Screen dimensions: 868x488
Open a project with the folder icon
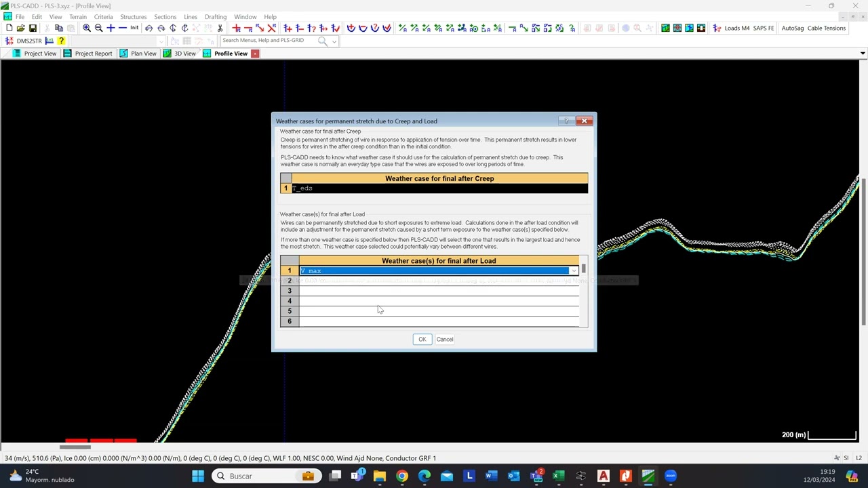click(20, 28)
